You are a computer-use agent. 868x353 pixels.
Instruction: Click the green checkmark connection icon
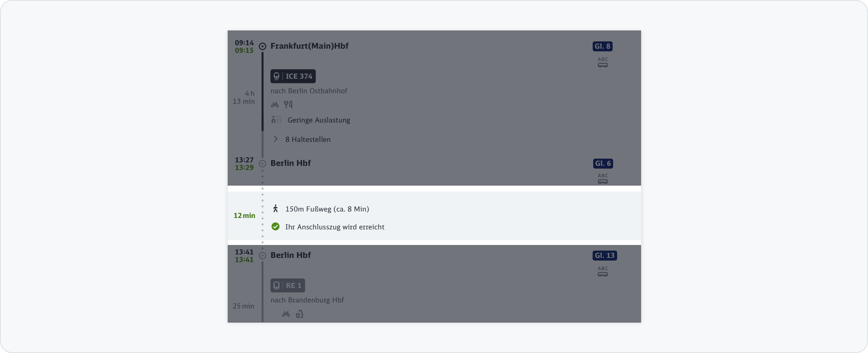pyautogui.click(x=276, y=227)
